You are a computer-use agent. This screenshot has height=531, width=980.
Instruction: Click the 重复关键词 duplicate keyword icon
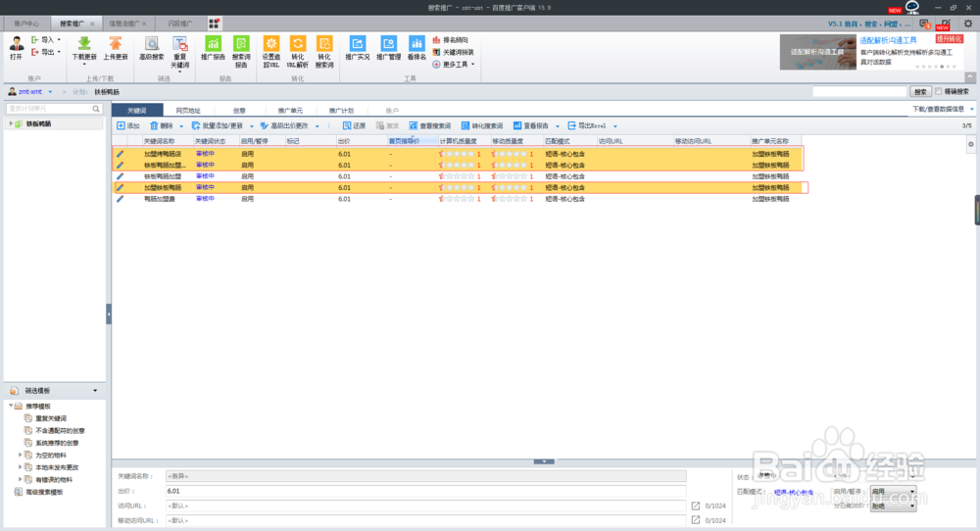tap(179, 44)
